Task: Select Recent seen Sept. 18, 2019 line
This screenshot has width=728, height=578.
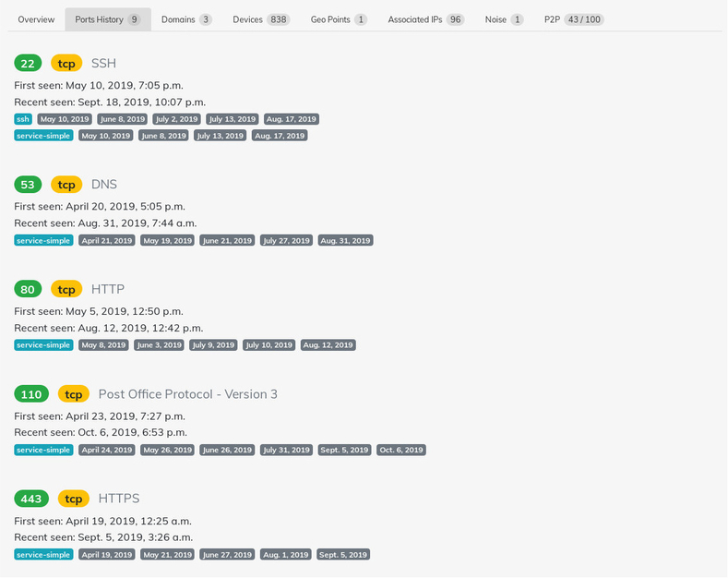Action: coord(110,102)
